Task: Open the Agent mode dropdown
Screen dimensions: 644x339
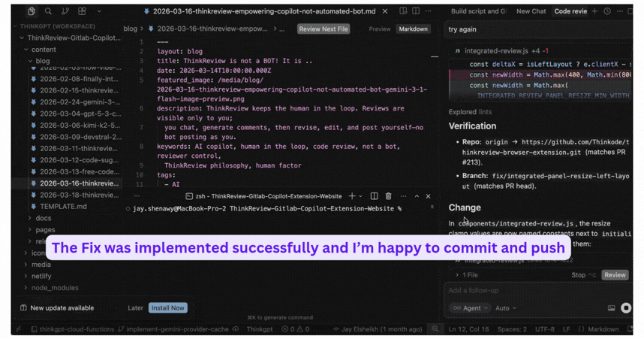Action: 471,307
